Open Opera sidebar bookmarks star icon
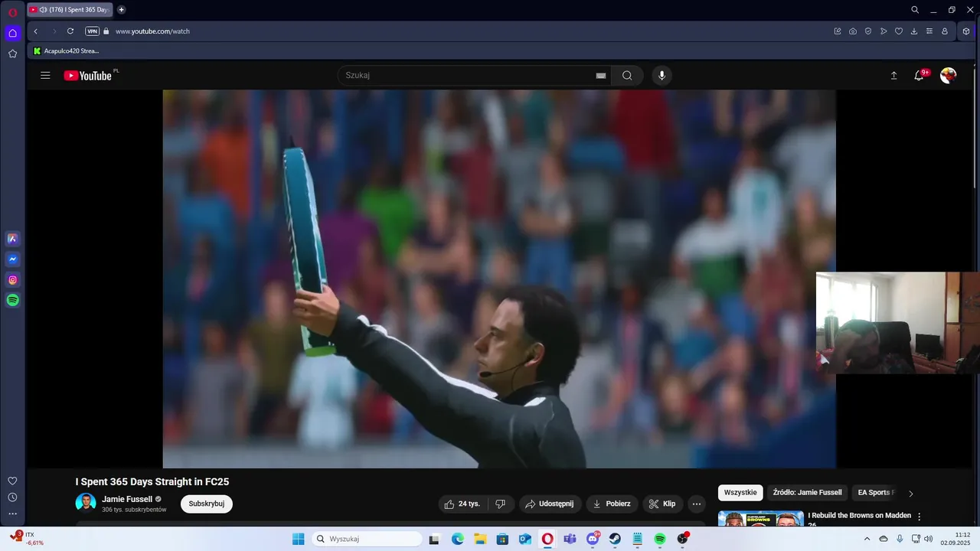 point(12,54)
